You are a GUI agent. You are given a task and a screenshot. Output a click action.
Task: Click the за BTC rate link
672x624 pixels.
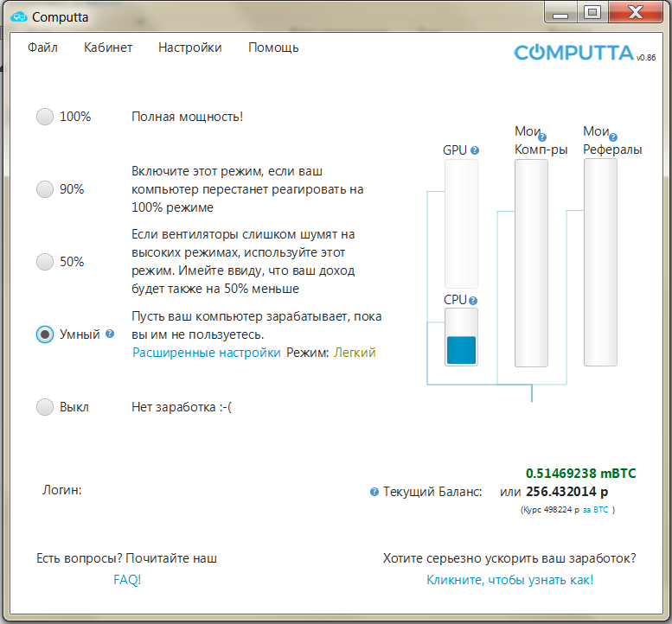click(x=595, y=510)
